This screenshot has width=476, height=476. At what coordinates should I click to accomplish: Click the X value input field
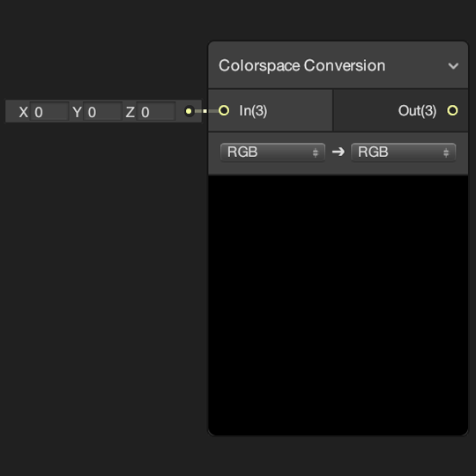(48, 111)
